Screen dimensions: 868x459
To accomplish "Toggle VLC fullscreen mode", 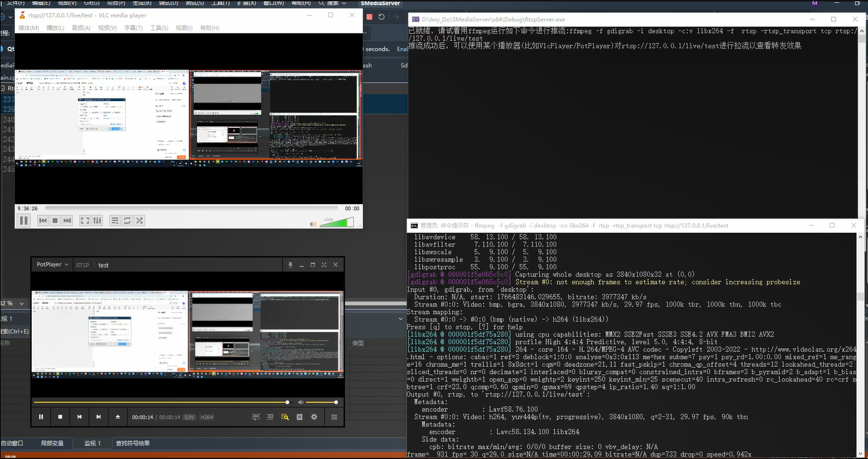I will tap(85, 220).
